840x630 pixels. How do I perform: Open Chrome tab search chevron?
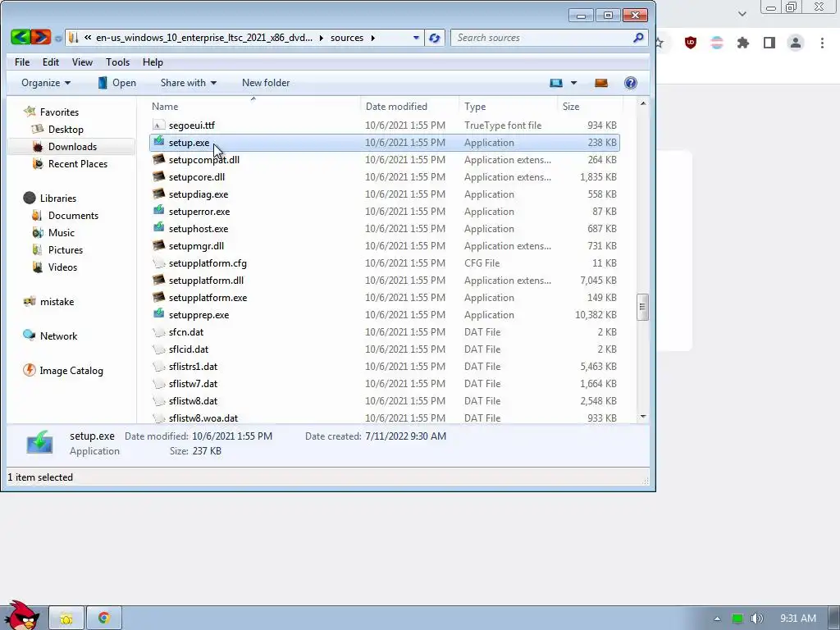point(742,13)
